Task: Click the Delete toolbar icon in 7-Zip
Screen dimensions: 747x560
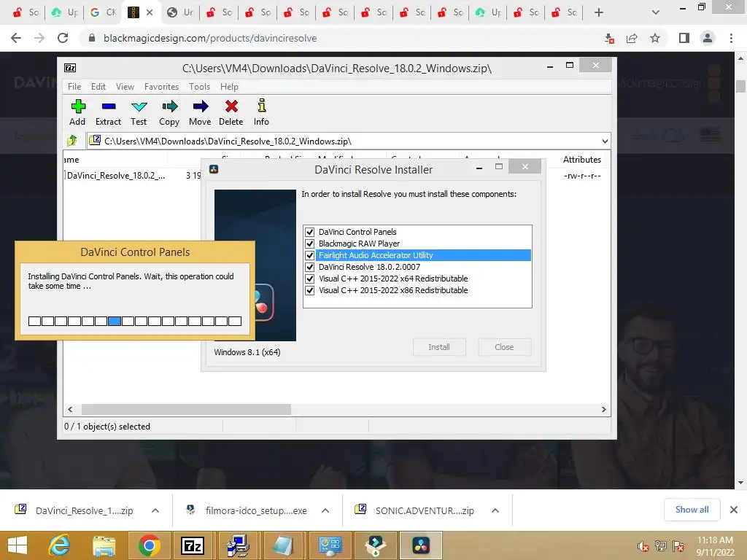Action: (231, 106)
